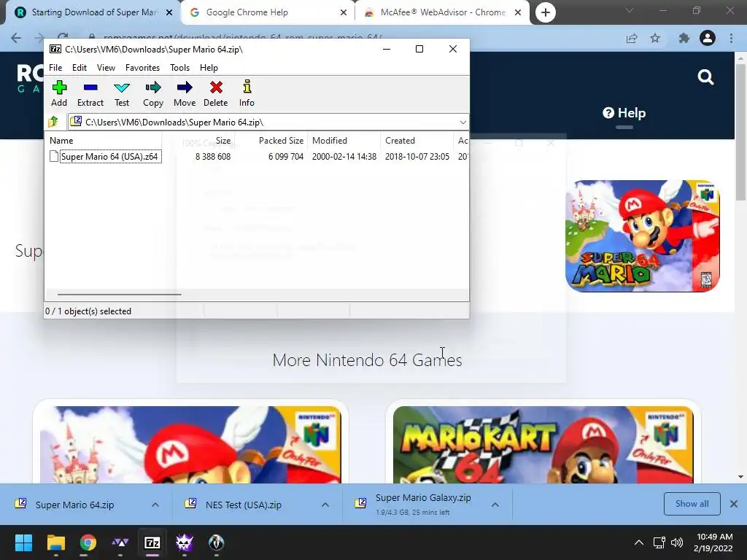Screen dimensions: 747x560
Task: Sort by Size column header in 7-Zip
Action: (198, 141)
